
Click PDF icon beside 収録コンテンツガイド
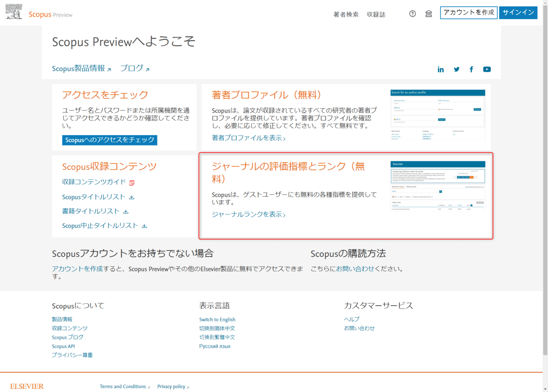click(132, 183)
